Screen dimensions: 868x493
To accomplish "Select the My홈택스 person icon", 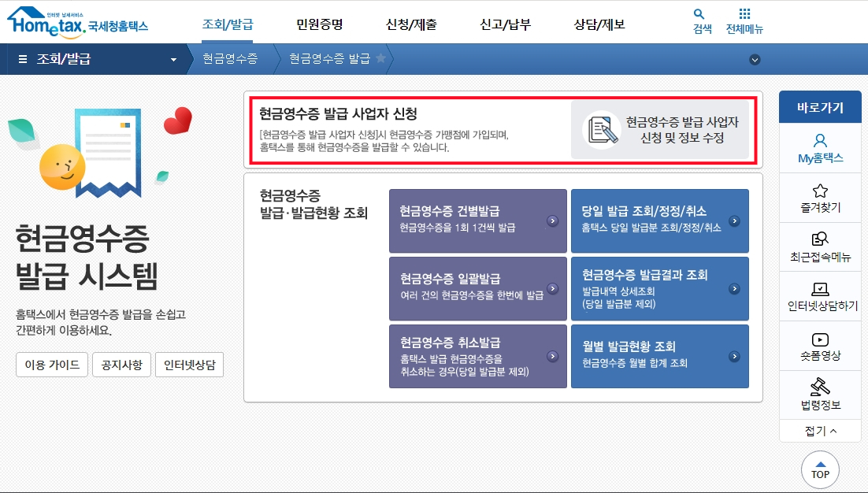I will (x=820, y=142).
